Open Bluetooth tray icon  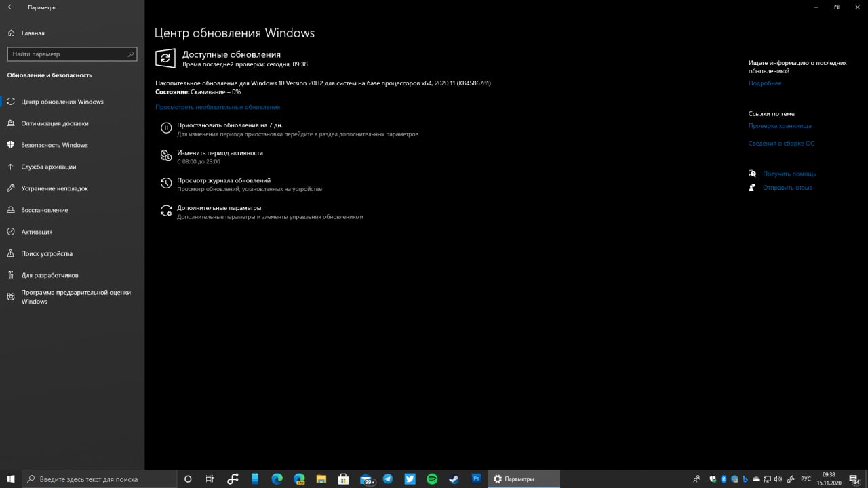tap(724, 479)
